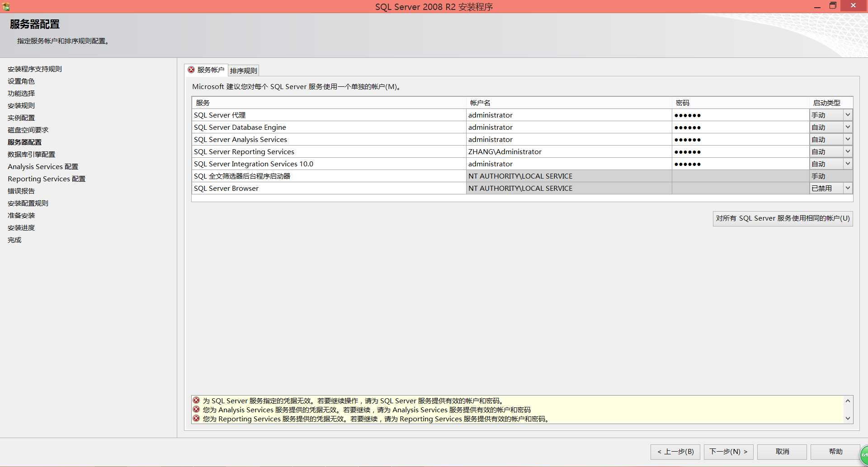Click the 服务 column header

(329, 103)
